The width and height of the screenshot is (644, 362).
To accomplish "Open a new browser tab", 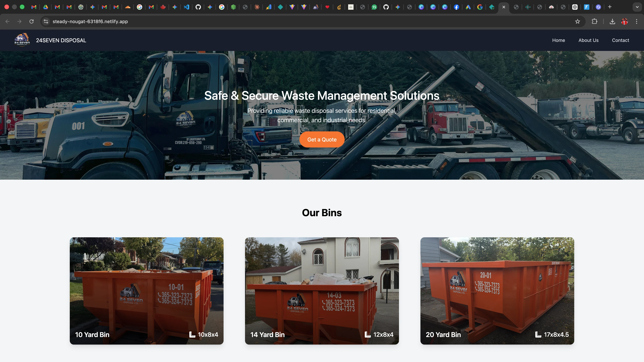I will click(610, 7).
